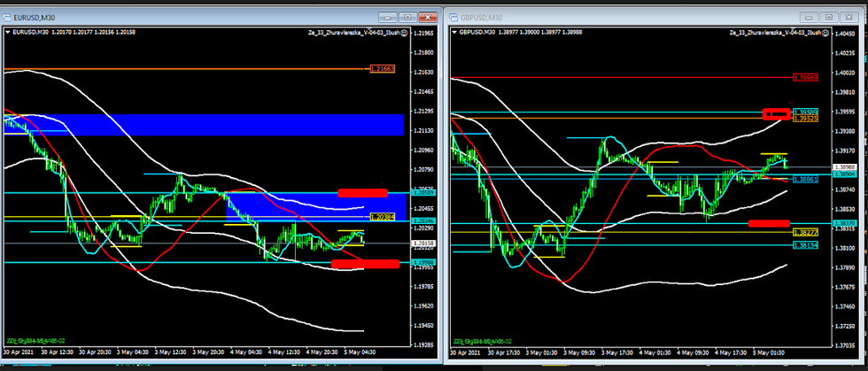Image resolution: width=868 pixels, height=371 pixels.
Task: Minimize the EURUSD,M30 chart window
Action: 387,17
